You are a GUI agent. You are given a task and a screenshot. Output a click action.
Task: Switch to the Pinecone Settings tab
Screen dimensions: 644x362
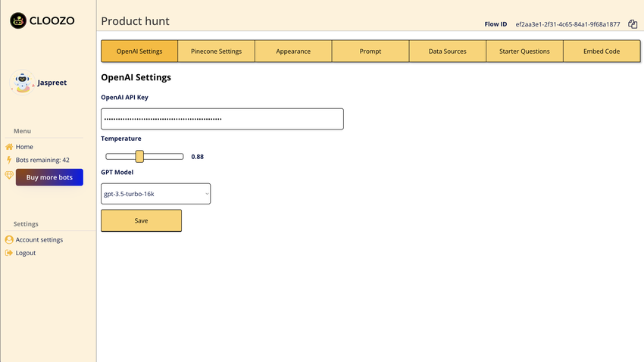pos(216,51)
